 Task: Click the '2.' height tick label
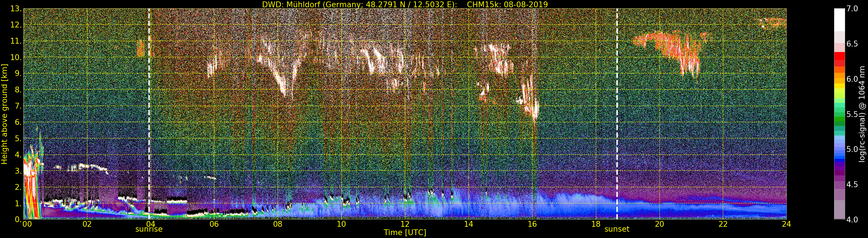tap(18, 187)
